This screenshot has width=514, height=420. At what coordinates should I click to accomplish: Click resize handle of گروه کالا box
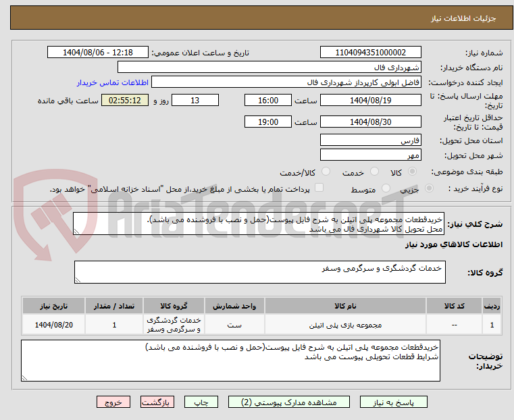[x=78, y=280]
